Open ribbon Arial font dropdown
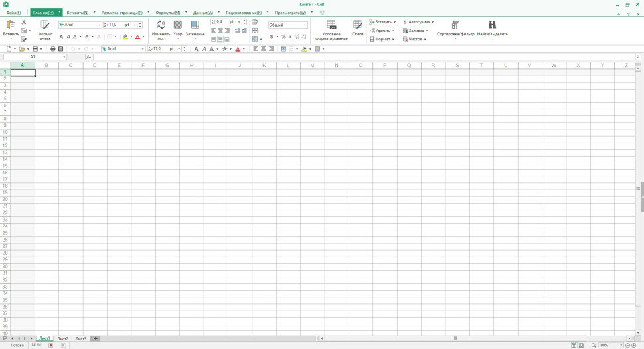 tap(100, 25)
